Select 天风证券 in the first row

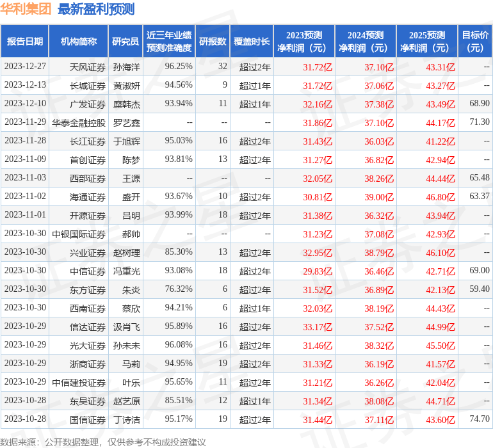pos(88,67)
